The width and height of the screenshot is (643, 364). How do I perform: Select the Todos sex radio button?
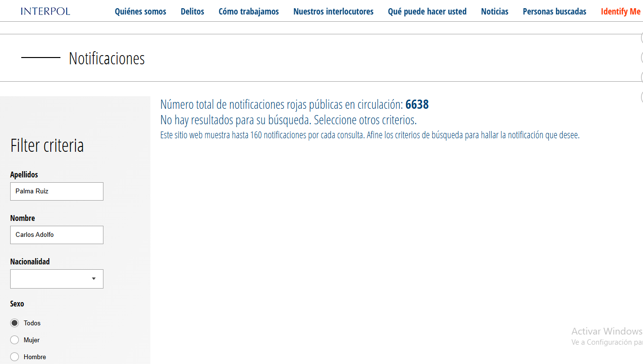point(15,323)
